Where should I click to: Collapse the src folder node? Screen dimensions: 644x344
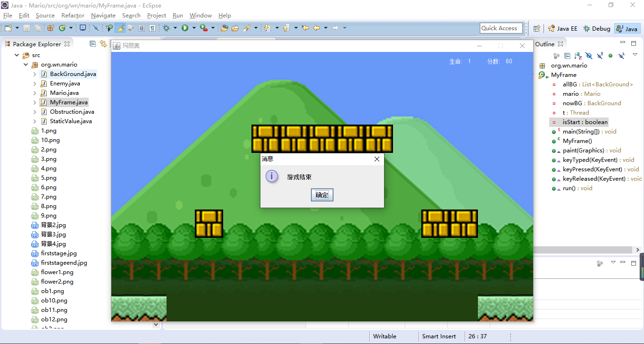coord(17,55)
